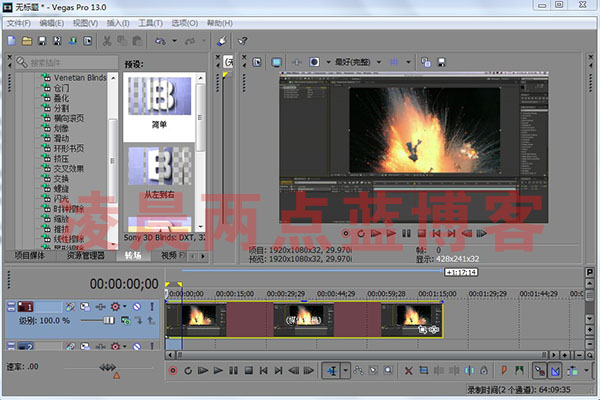Image resolution: width=600 pixels, height=400 pixels.
Task: Click the Delete X icon
Action: [409, 371]
